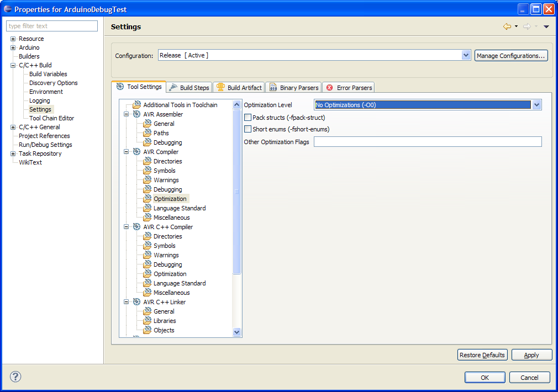Image resolution: width=558 pixels, height=392 pixels.
Task: Switch to the Build Steps tab
Action: click(189, 87)
